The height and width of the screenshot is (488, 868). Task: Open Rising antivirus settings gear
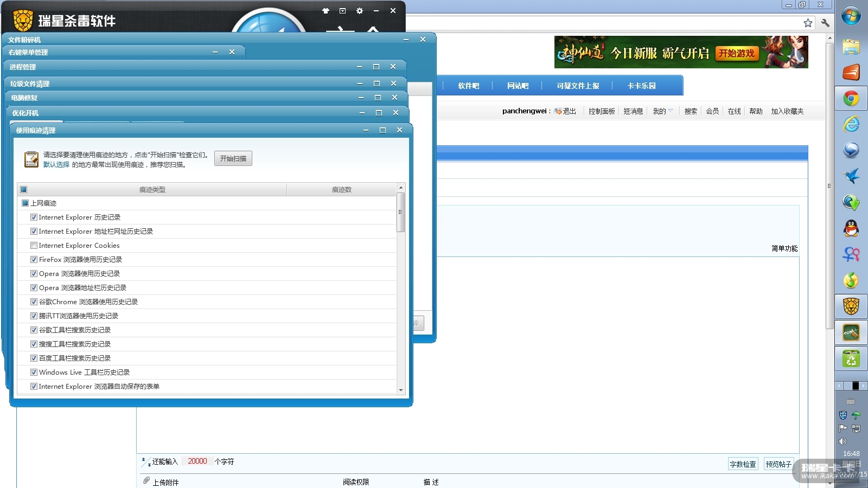pyautogui.click(x=359, y=11)
